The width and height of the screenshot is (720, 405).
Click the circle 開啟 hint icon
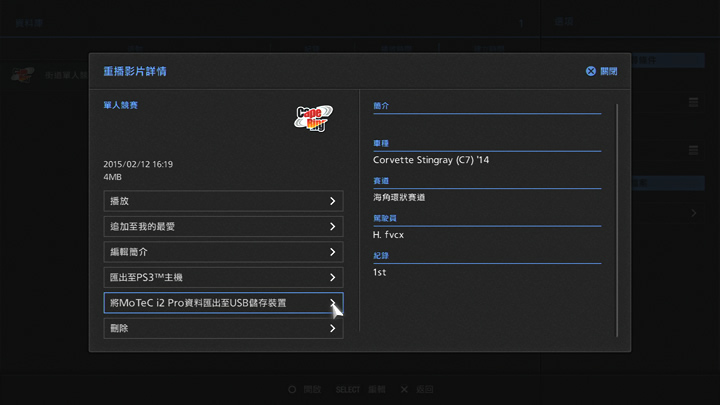tap(292, 389)
